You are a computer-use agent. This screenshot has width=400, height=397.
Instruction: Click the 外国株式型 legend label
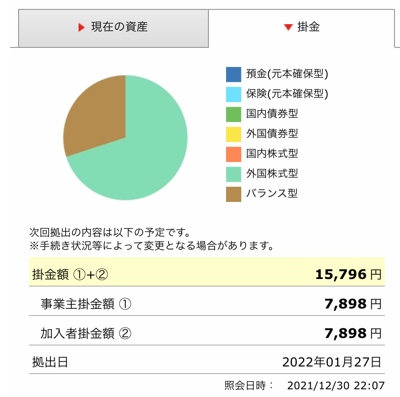pos(272,174)
